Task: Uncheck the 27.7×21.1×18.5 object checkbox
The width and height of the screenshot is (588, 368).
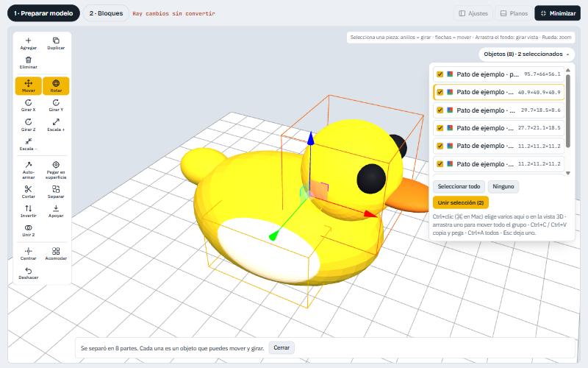Action: (x=440, y=128)
